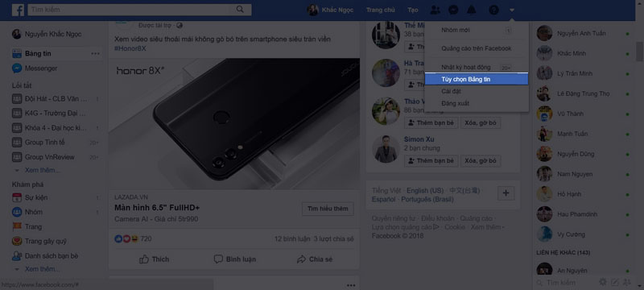The image size is (644, 290).
Task: Open Sự kiện events calendar icon
Action: tap(17, 197)
